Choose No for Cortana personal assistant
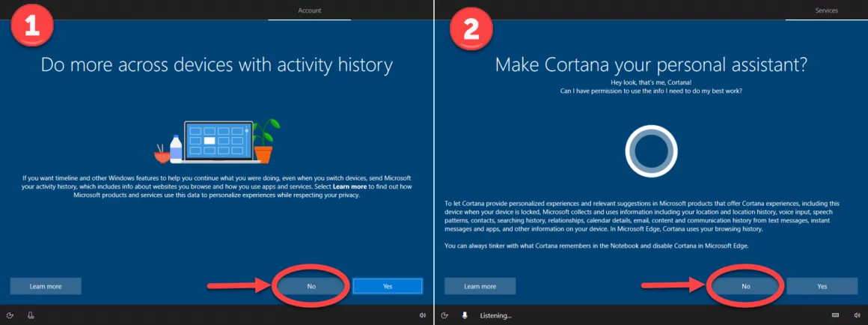Viewport: 868px width, 325px height. click(x=746, y=286)
